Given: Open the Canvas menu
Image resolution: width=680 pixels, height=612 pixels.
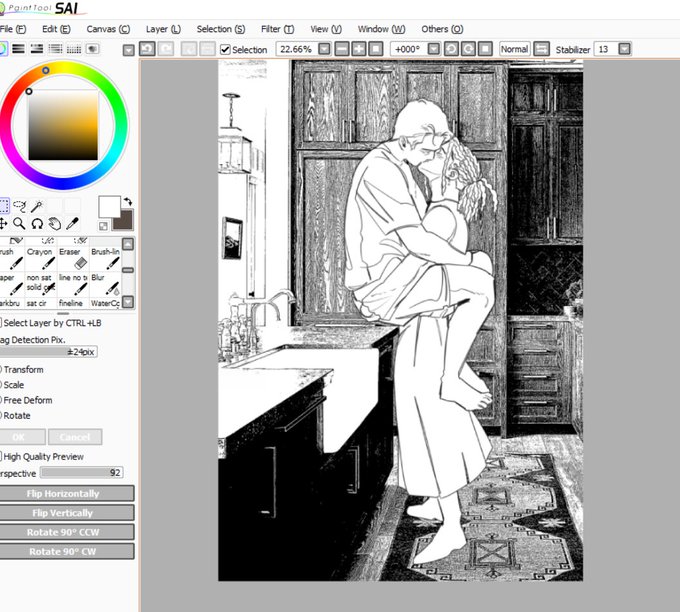Looking at the screenshot, I should pyautogui.click(x=108, y=29).
